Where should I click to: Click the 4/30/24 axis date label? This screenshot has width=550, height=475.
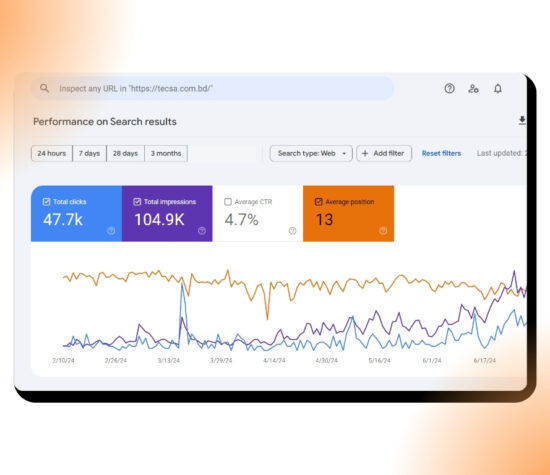click(x=327, y=360)
